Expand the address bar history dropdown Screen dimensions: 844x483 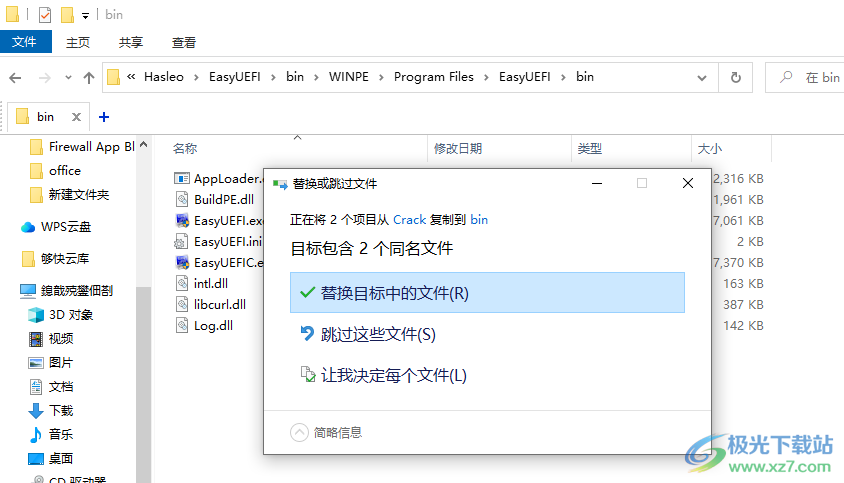coord(701,78)
